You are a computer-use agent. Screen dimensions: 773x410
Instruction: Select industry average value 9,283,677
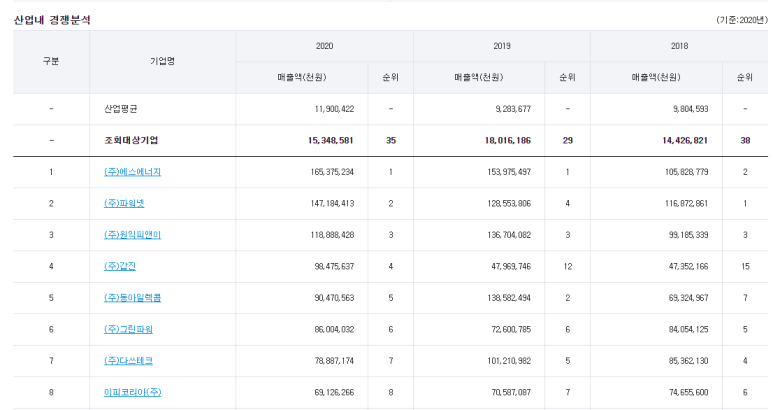(x=513, y=109)
